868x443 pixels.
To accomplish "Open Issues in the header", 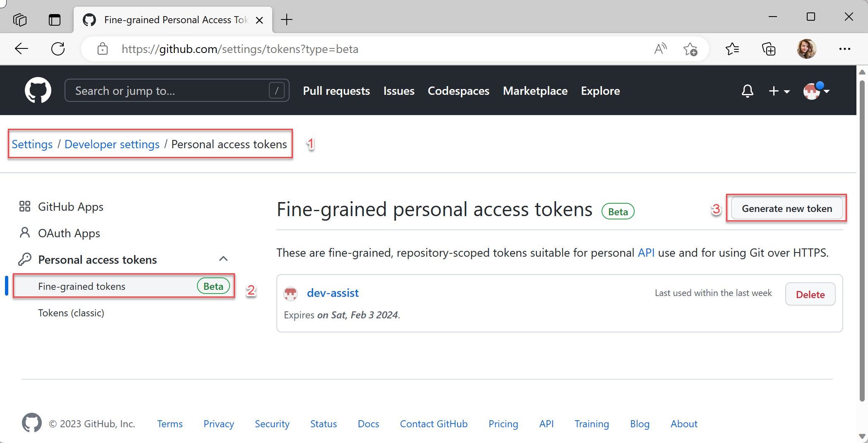I will [x=399, y=91].
